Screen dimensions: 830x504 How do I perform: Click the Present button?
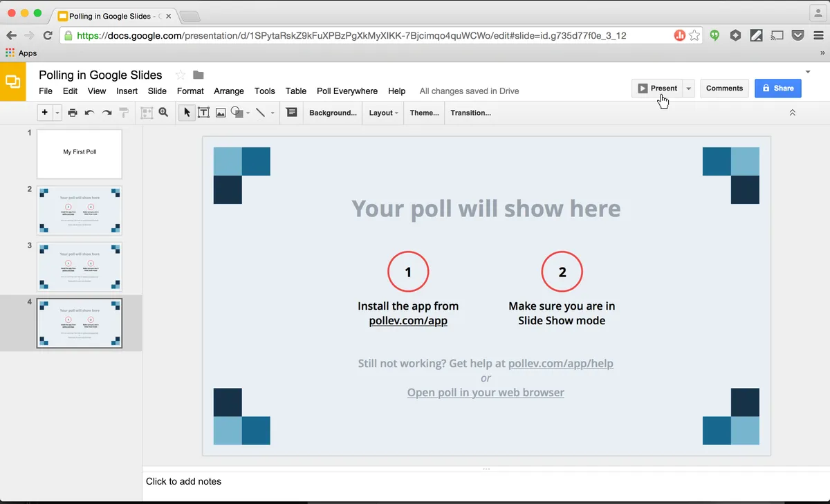657,88
